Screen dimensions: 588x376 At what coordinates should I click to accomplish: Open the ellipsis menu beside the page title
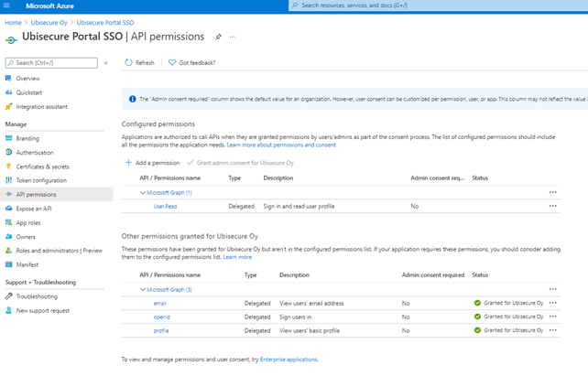coord(233,37)
